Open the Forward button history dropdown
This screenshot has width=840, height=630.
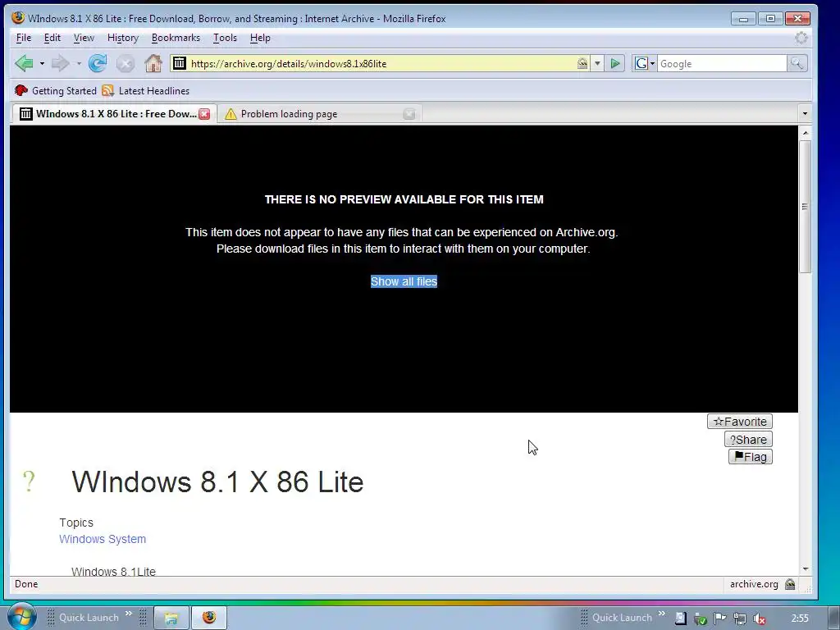[78, 64]
